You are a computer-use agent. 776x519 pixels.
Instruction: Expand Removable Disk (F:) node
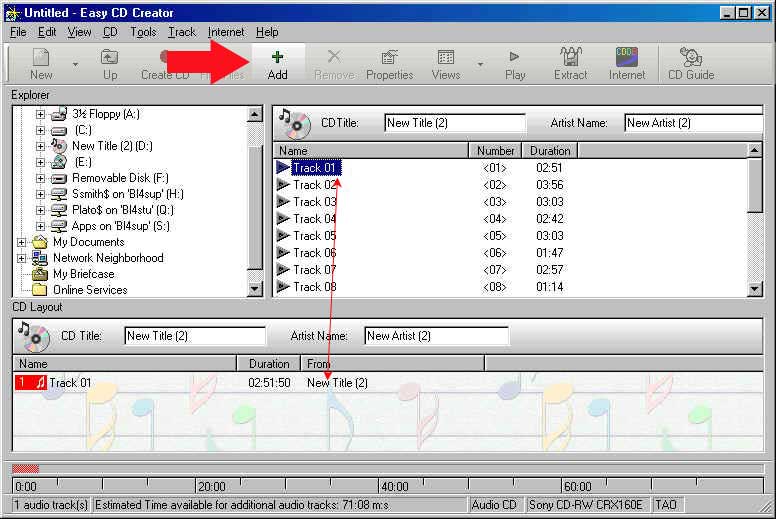(41, 178)
